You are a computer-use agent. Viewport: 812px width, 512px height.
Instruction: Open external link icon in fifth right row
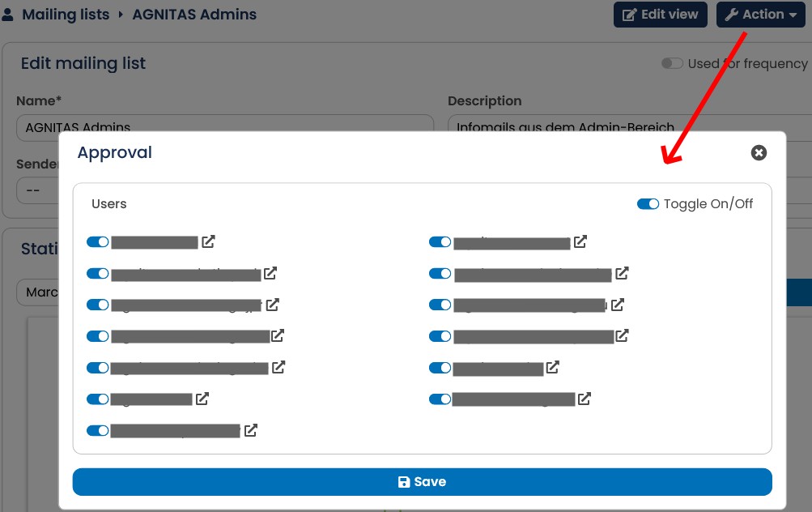point(553,368)
